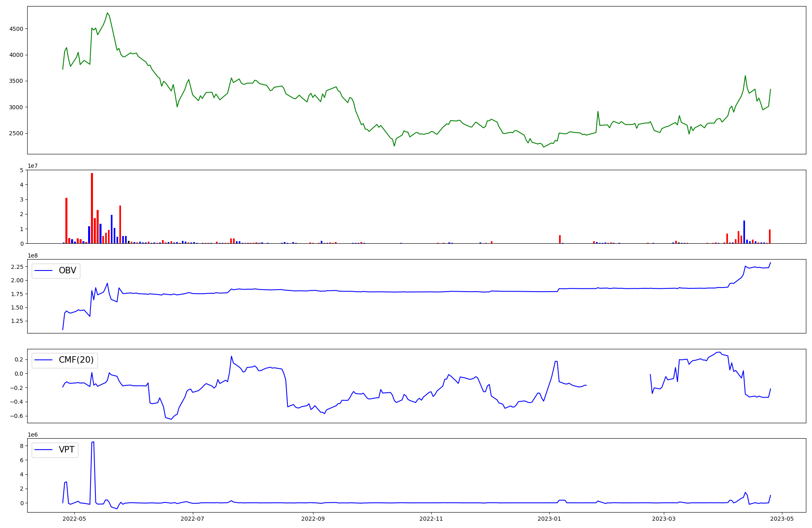Click the 2.25 OBV axis label
812x528 pixels.
(18, 267)
